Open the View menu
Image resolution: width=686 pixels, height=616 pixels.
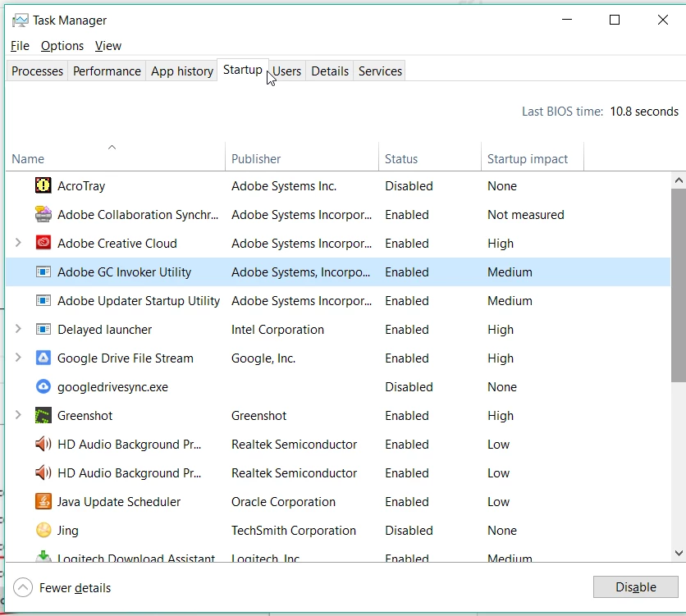(x=108, y=46)
